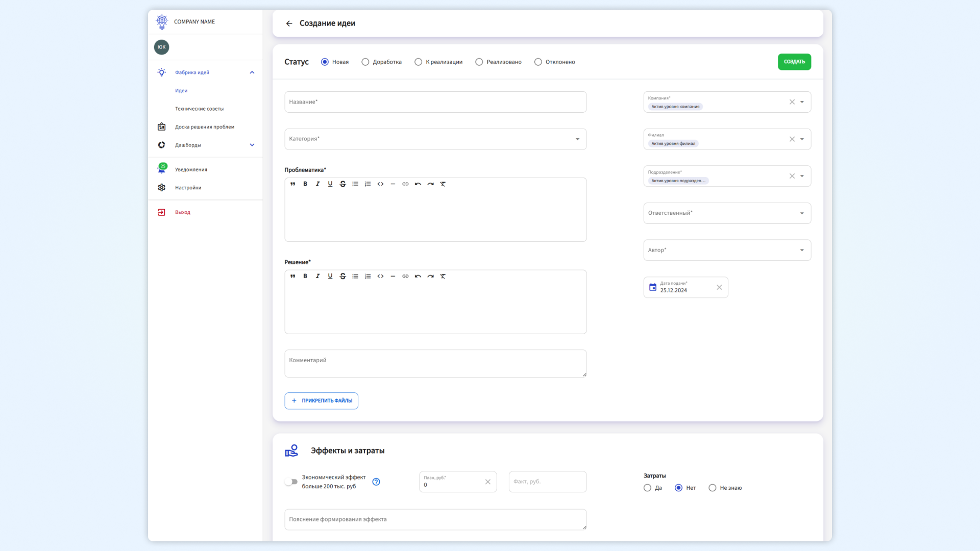
Task: Click Выход in the sidebar
Action: click(182, 212)
